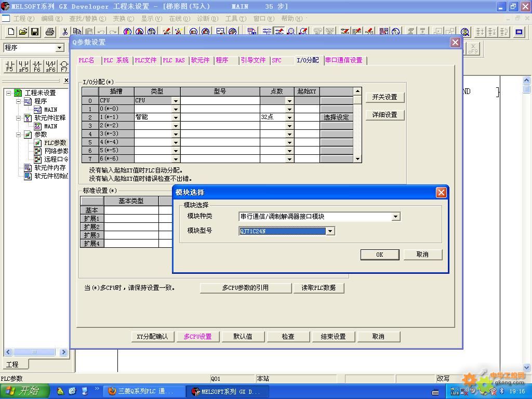Collapse the 程序 tree node
Image resolution: width=532 pixels, height=399 pixels.
click(x=19, y=101)
